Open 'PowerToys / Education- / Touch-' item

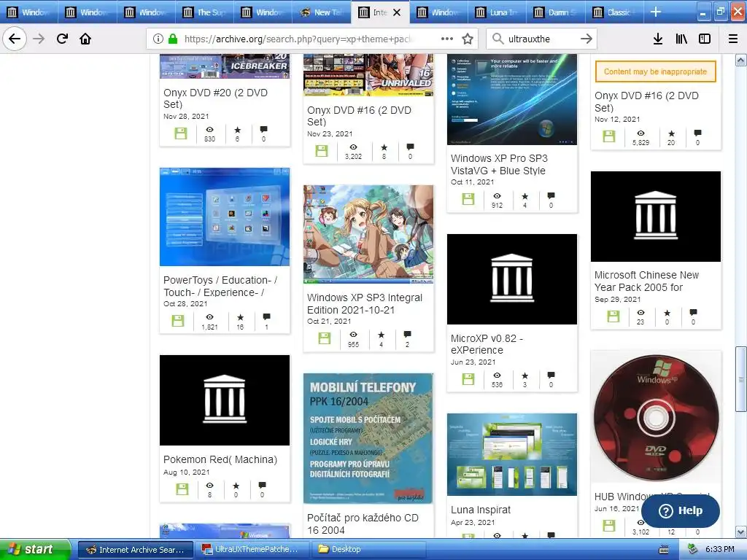[x=220, y=286]
